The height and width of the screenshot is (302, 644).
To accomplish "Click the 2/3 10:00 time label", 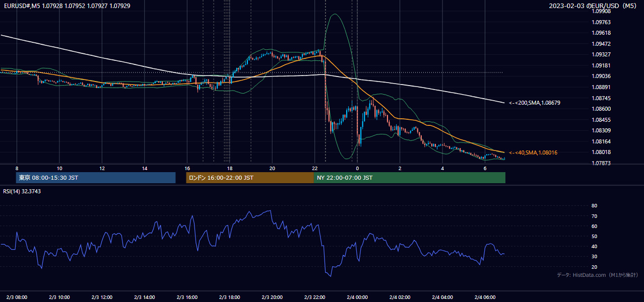I will [59, 297].
